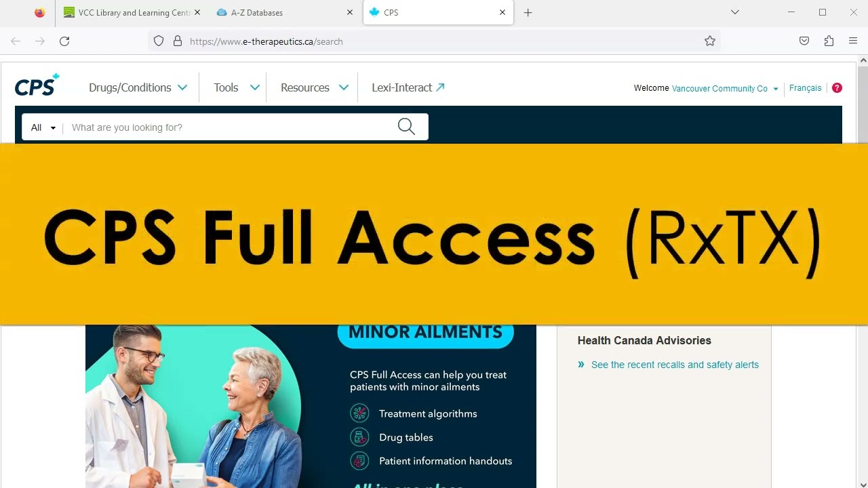Expand the Vancouver Community Co account menu
This screenshot has width=868, height=488.
(725, 89)
